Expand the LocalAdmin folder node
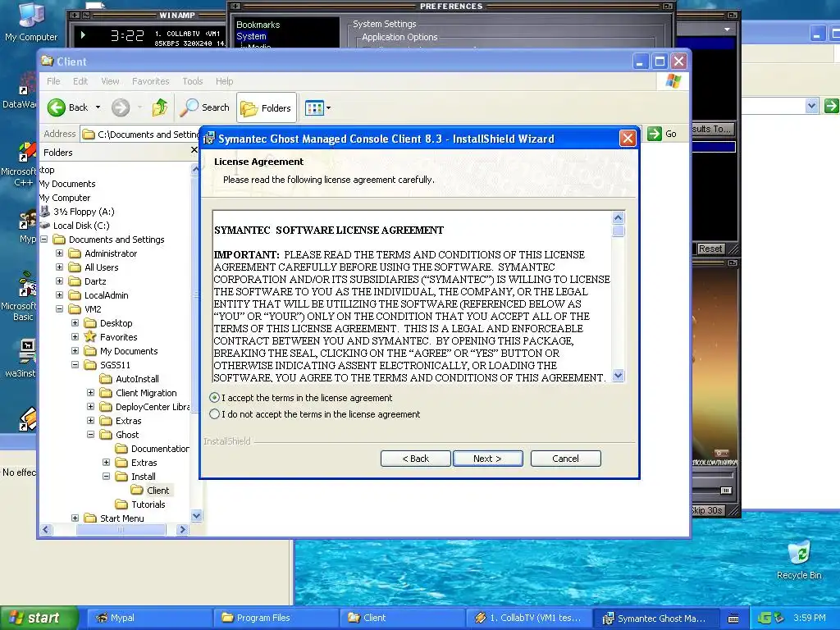 click(x=59, y=295)
